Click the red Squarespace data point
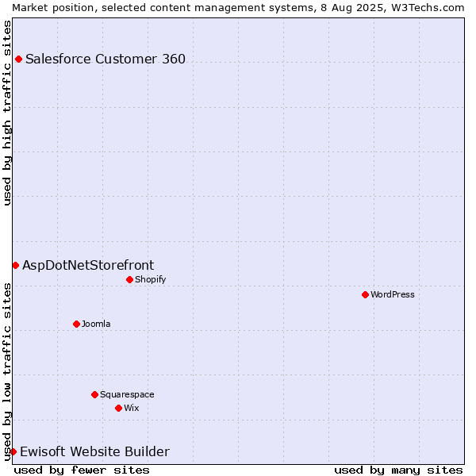Viewport: 476px width, 476px height. 94,394
